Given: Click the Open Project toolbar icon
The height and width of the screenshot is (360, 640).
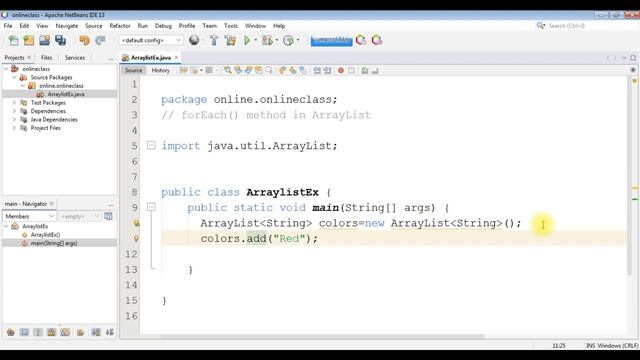Looking at the screenshot, I should click(44, 40).
